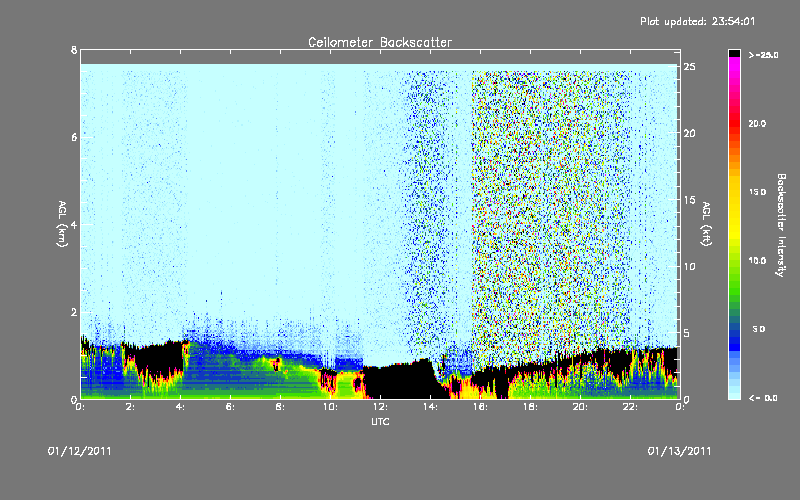Click the 6: UTC time tick

click(230, 407)
